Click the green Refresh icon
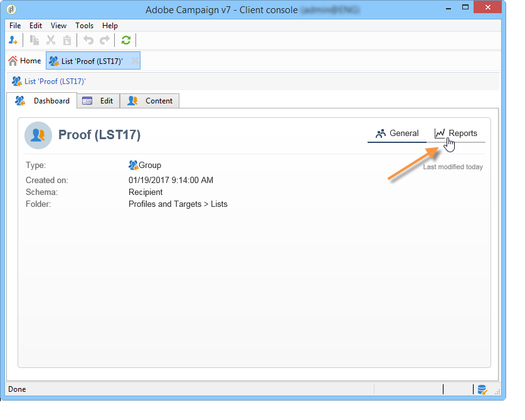This screenshot has width=525, height=420. point(125,40)
